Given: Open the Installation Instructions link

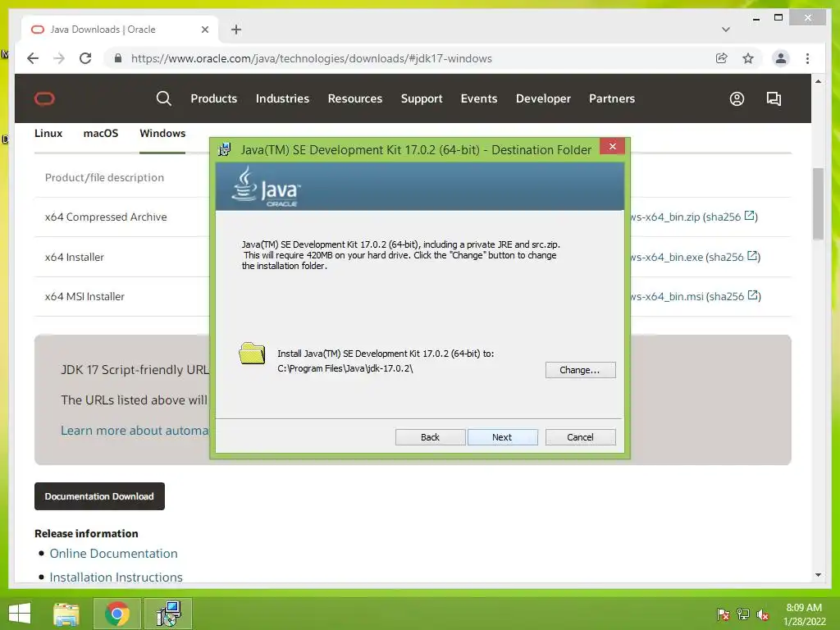Looking at the screenshot, I should [x=116, y=577].
